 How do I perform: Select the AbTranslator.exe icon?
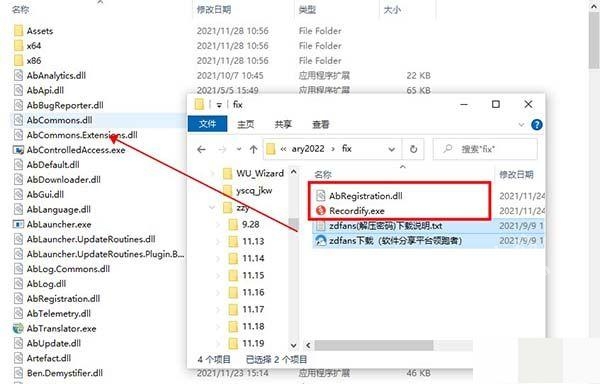(18, 328)
